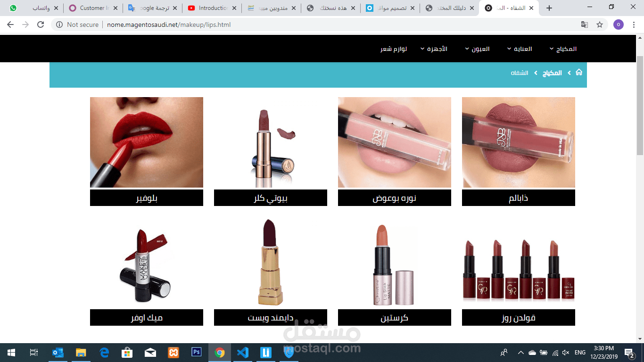Expand the الأجهزة menu dropdown

pyautogui.click(x=434, y=49)
